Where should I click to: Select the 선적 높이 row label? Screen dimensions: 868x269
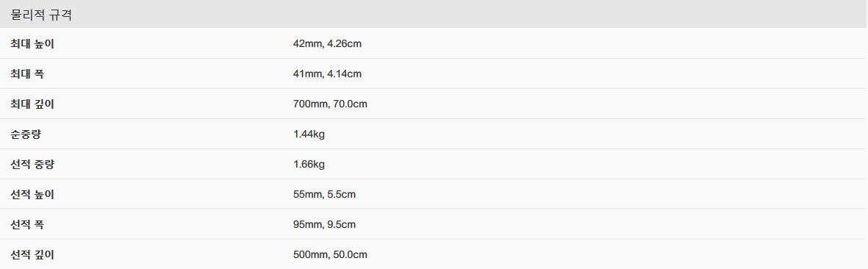click(32, 194)
